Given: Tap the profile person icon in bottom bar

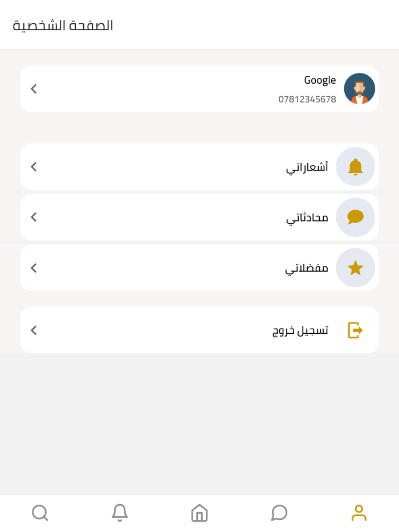Looking at the screenshot, I should pyautogui.click(x=359, y=513).
